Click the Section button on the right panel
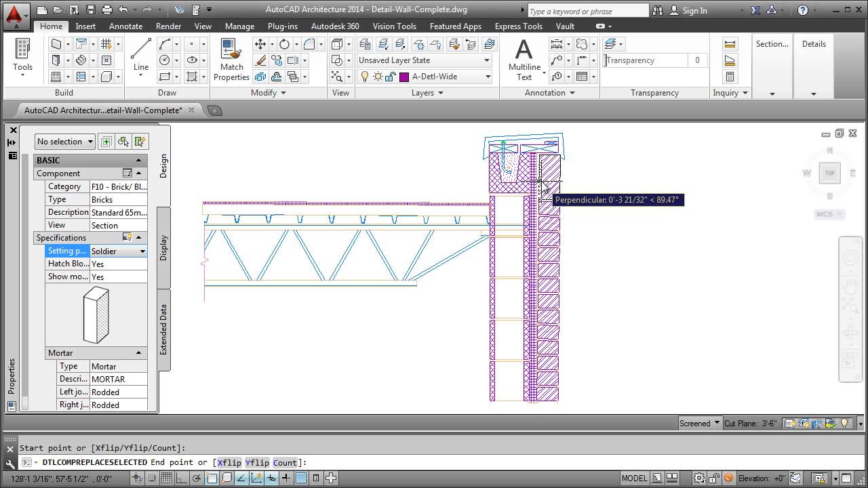868x488 pixels. pyautogui.click(x=772, y=43)
